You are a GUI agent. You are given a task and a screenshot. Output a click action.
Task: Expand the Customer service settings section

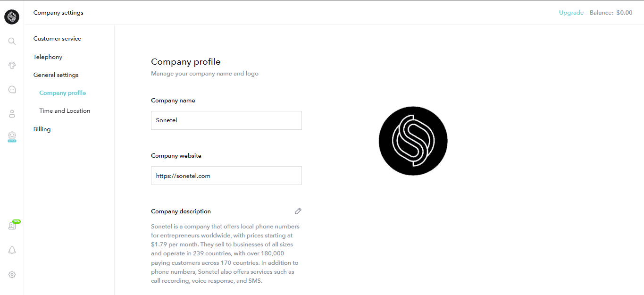tap(57, 39)
